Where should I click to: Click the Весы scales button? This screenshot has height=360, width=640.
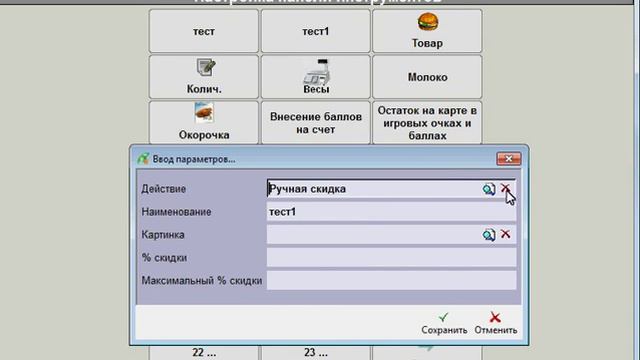pos(316,77)
